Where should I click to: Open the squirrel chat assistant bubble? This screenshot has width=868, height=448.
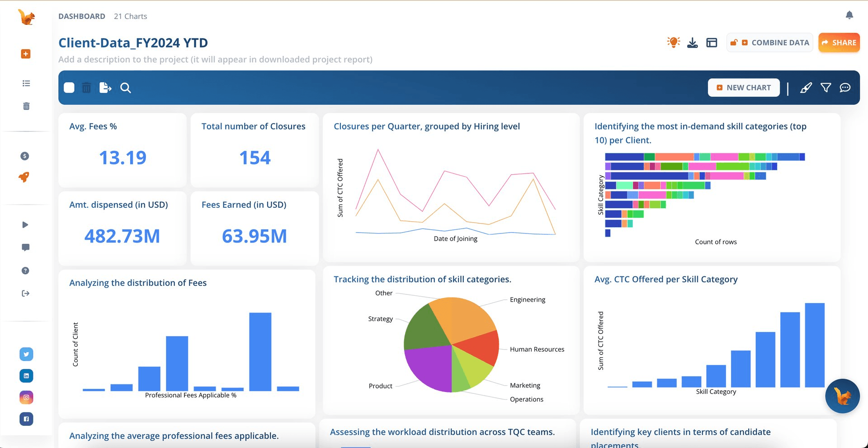(842, 396)
